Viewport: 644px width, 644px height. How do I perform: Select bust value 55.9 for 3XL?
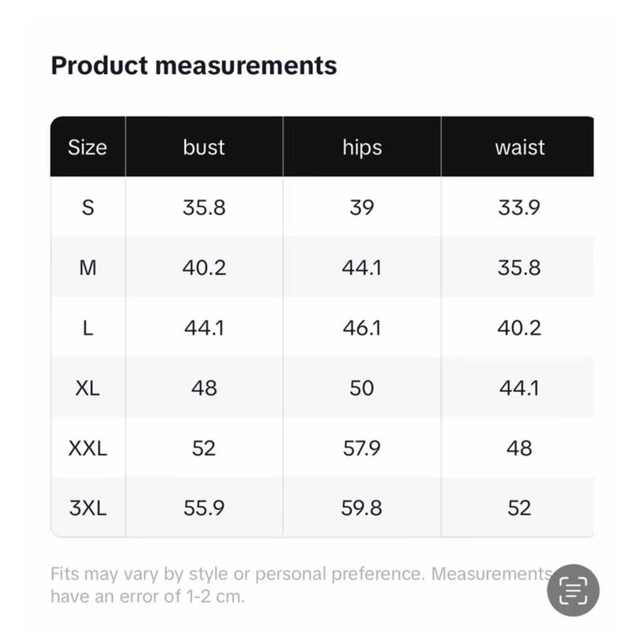[x=204, y=508]
